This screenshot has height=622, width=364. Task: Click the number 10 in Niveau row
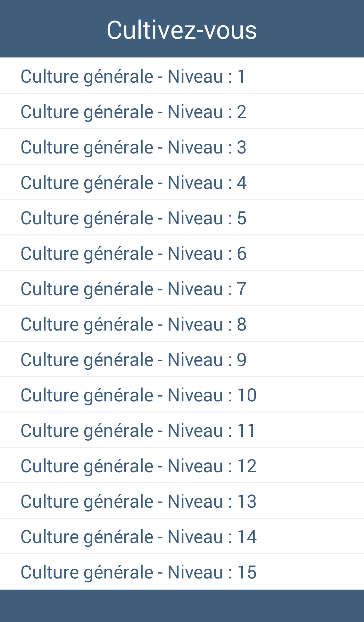247,395
